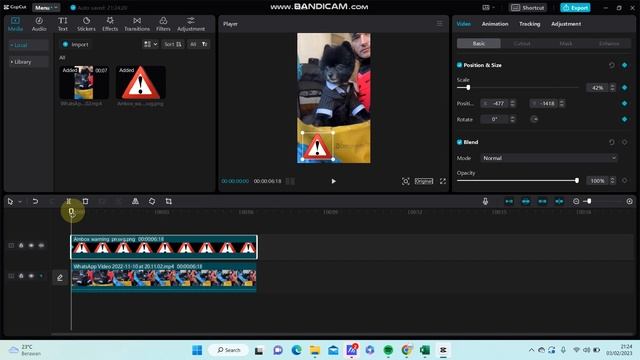Open the media view mode dropdown
Screen dimensions: 640x360
click(x=150, y=44)
